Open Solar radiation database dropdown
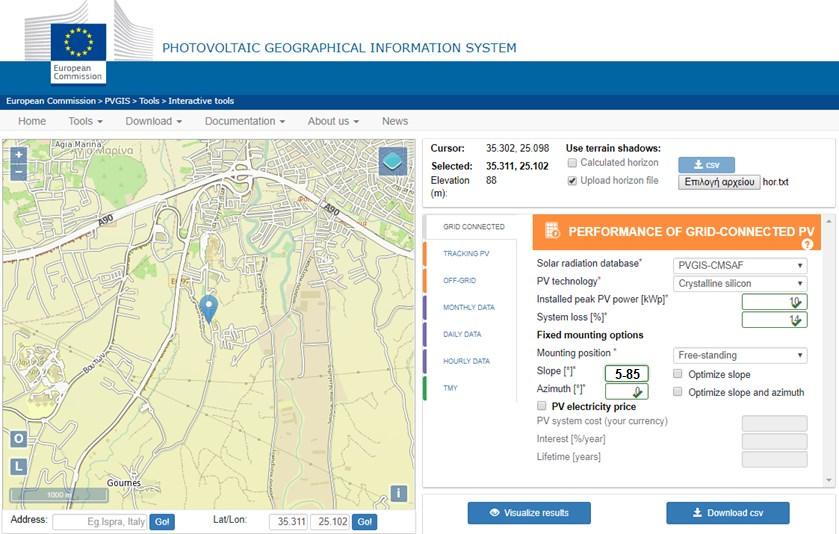 740,265
